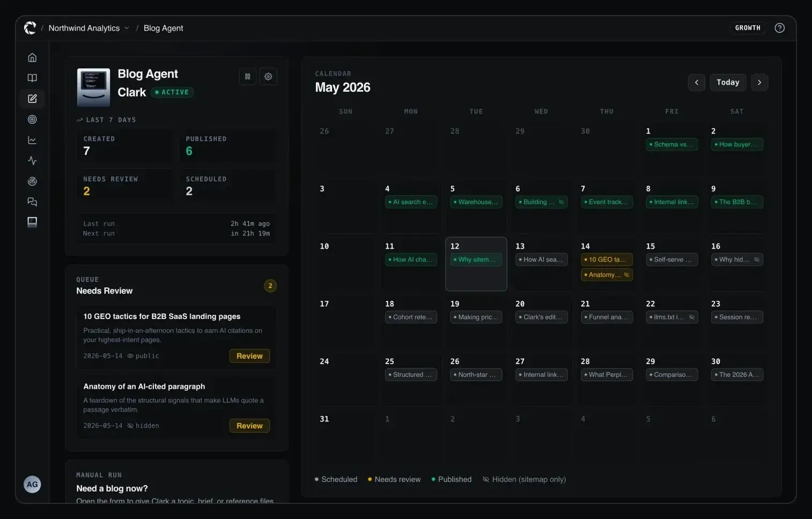Open the 'Funnel ana...' event on May 21
812x519 pixels.
pyautogui.click(x=607, y=317)
